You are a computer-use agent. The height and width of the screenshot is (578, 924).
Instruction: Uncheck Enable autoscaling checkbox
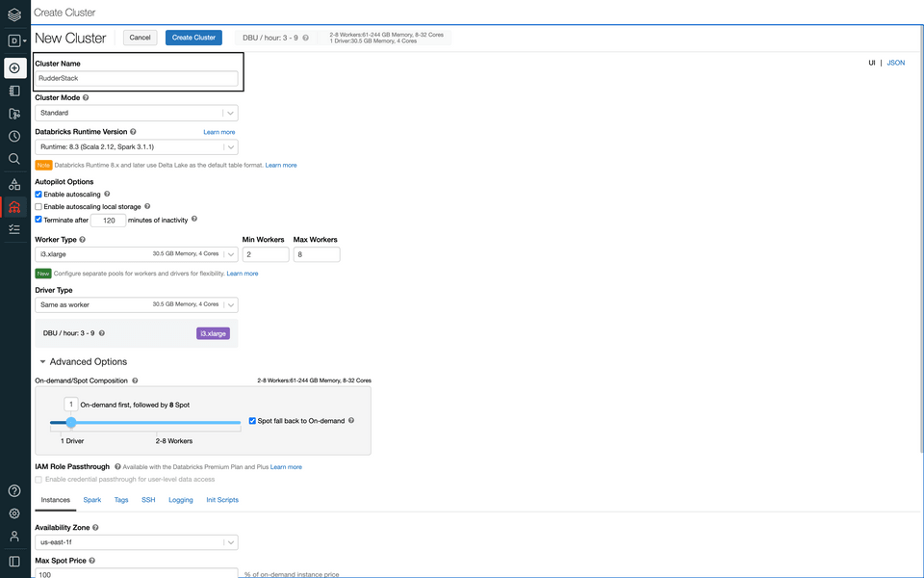pyautogui.click(x=38, y=195)
